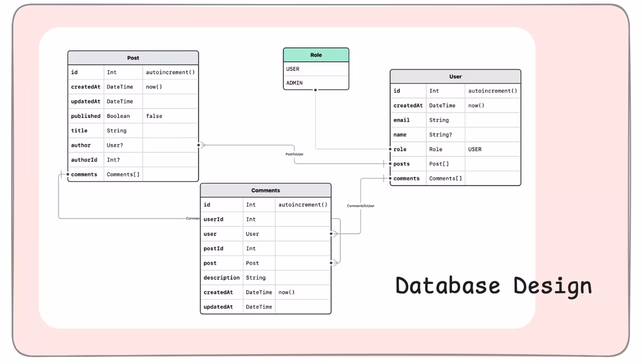Viewport: 642px width, 364px height.
Task: Select the Post table header
Action: tap(133, 57)
